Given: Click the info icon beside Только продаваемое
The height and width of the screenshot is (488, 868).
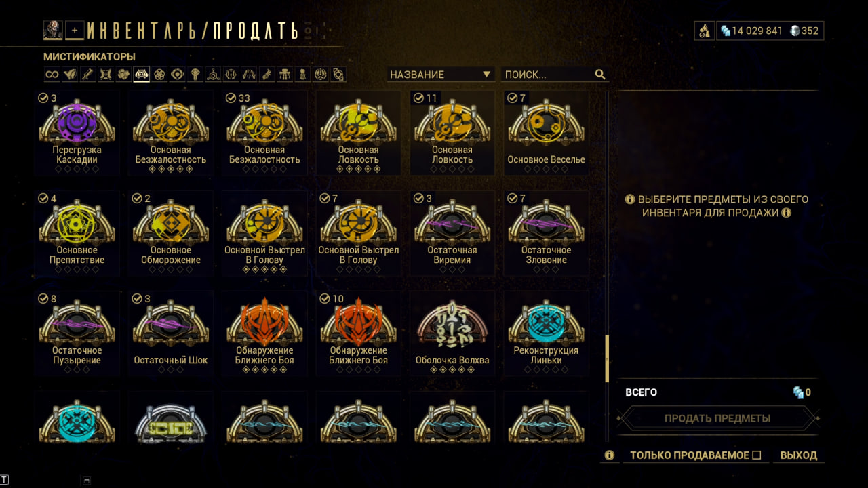Looking at the screenshot, I should [x=609, y=455].
